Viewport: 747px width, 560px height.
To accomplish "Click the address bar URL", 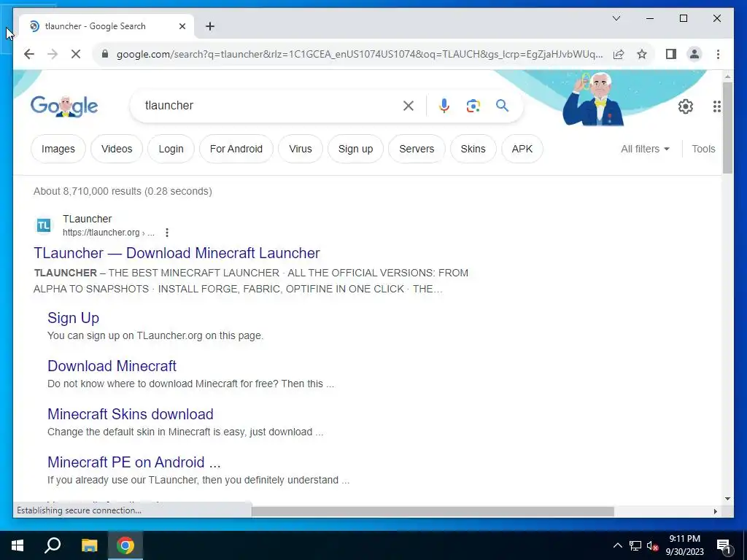I will click(360, 54).
